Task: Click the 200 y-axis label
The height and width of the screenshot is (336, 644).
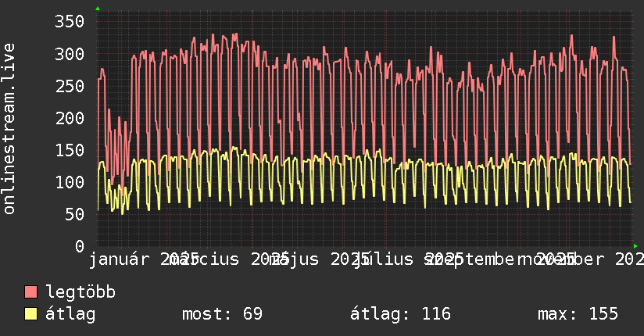Action: pos(70,118)
